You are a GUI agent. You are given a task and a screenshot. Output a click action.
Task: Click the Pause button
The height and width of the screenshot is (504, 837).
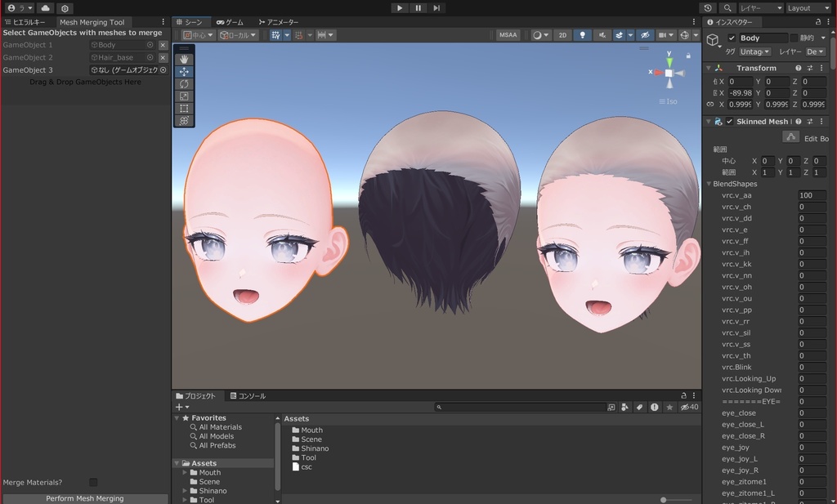[418, 8]
